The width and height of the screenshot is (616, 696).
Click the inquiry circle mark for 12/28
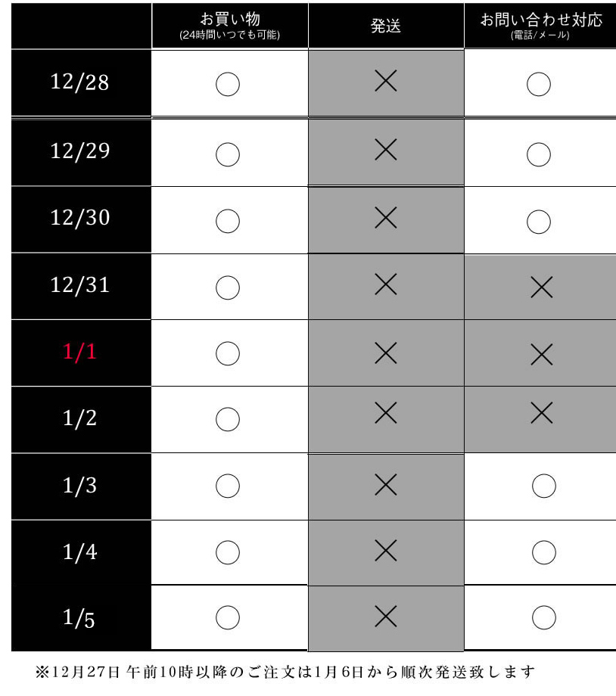[x=538, y=85]
